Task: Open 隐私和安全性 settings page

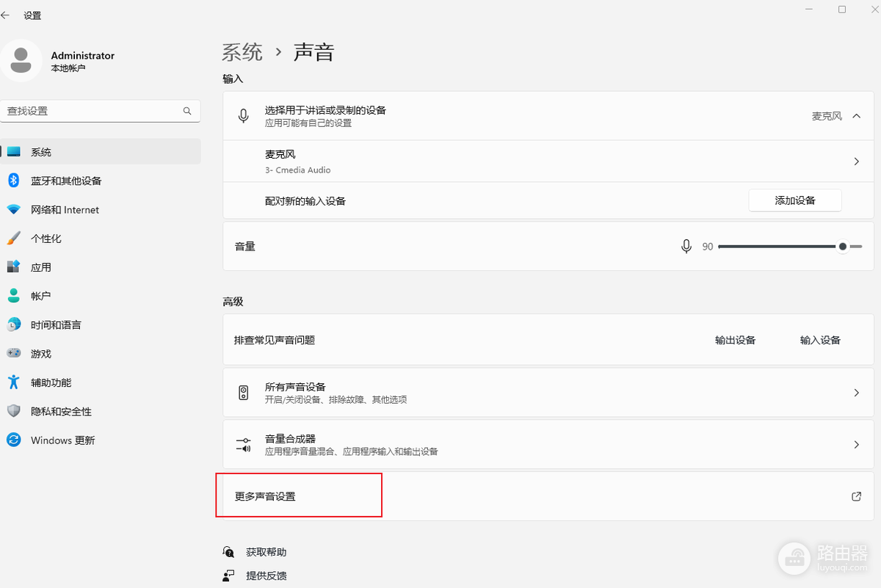Action: click(101, 411)
